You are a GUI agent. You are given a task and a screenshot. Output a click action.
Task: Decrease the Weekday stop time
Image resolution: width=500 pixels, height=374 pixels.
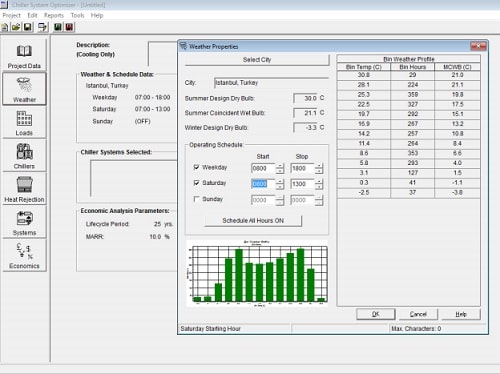click(319, 171)
